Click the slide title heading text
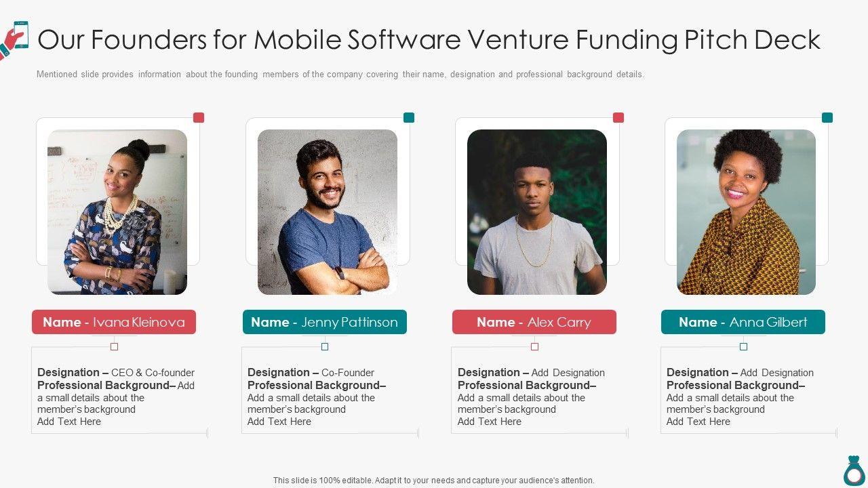 coord(429,40)
